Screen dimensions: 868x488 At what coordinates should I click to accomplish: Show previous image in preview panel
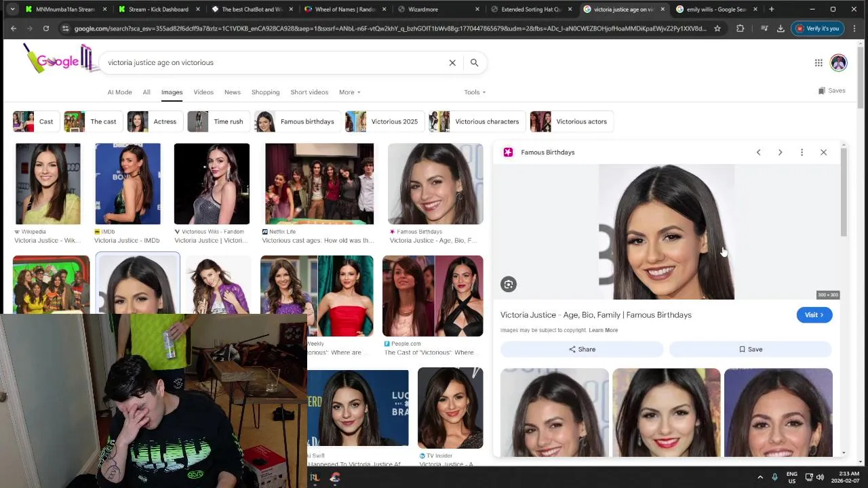758,152
